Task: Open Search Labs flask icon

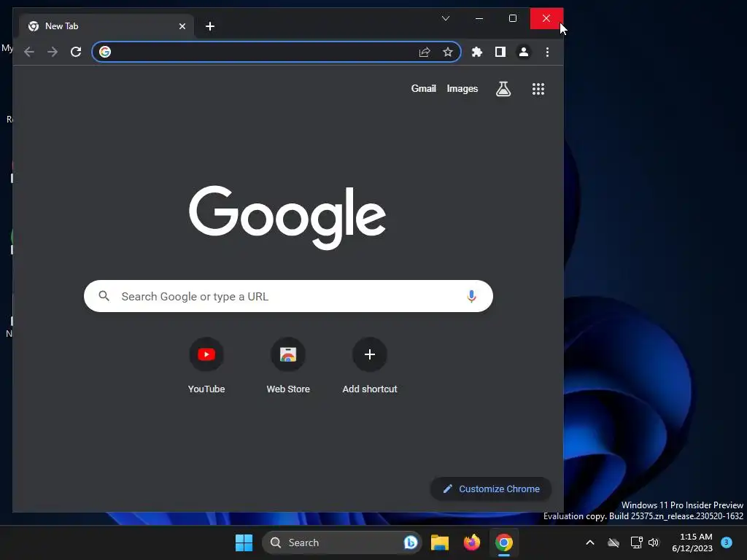Action: (503, 89)
